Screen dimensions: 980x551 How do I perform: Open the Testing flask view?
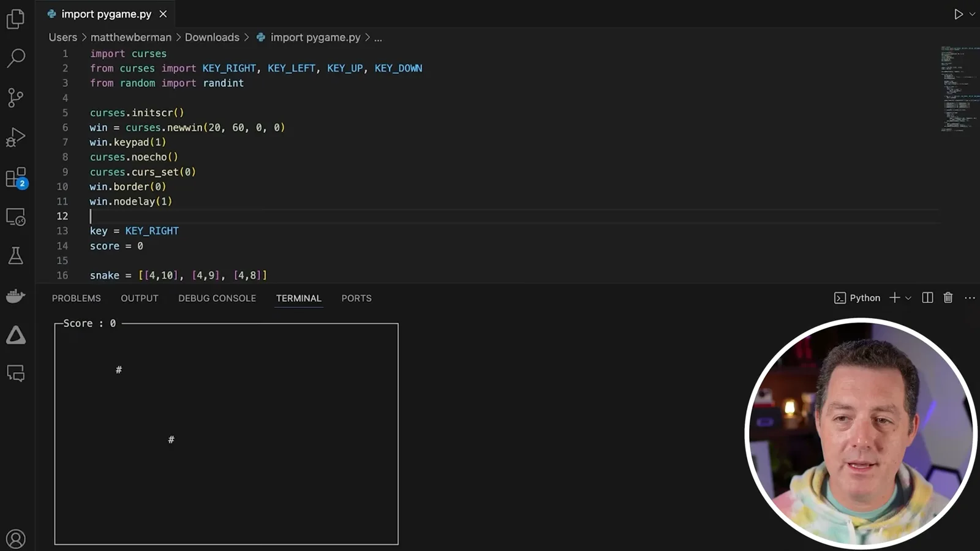[x=15, y=255]
